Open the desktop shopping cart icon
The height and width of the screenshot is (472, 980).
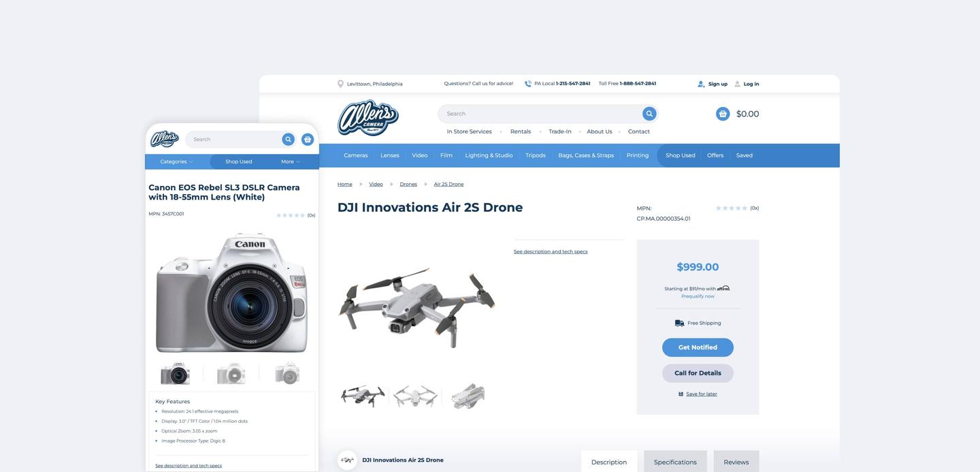(x=723, y=114)
